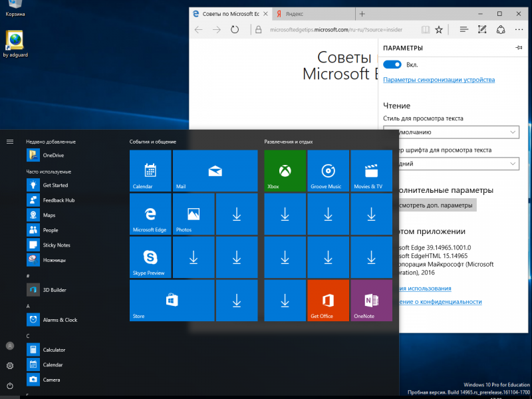This screenshot has width=532, height=399.
Task: Open the Calendar tile in Start
Action: point(150,171)
